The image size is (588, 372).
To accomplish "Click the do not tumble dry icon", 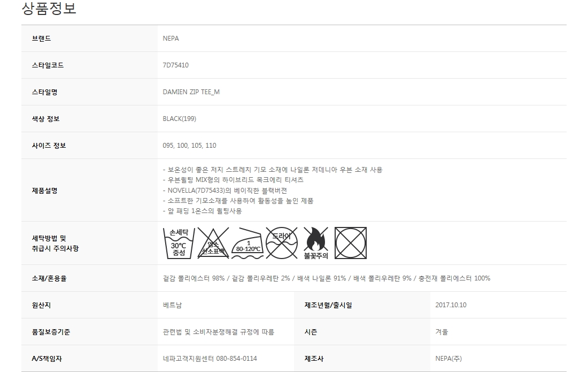I will click(351, 243).
